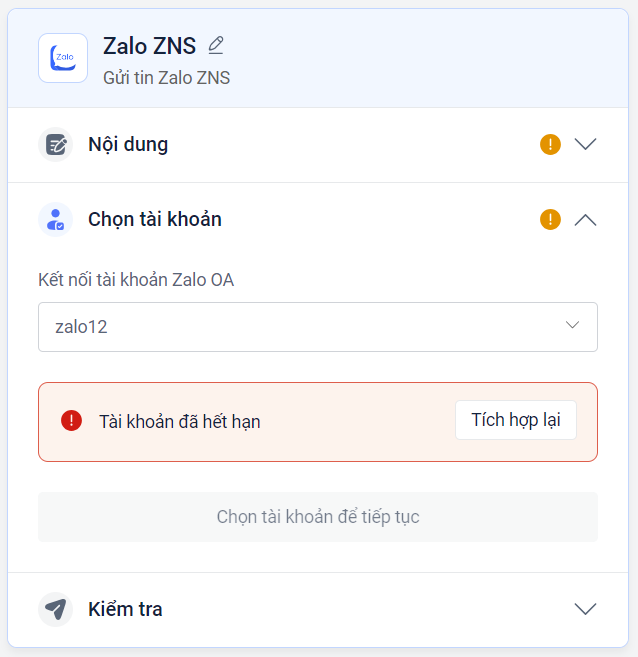Viewport: 638px width, 657px height.
Task: Click the Nội dung edit-note icon
Action: [56, 144]
